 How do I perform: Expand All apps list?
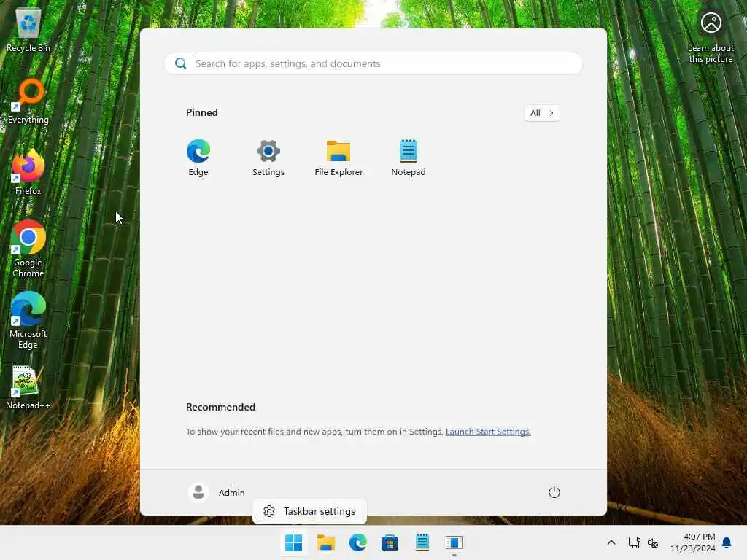542,113
